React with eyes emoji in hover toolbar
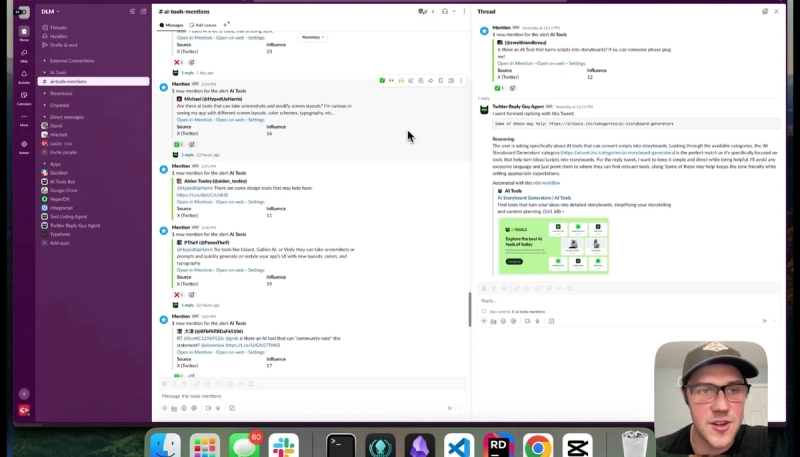This screenshot has height=457, width=800. pos(391,81)
